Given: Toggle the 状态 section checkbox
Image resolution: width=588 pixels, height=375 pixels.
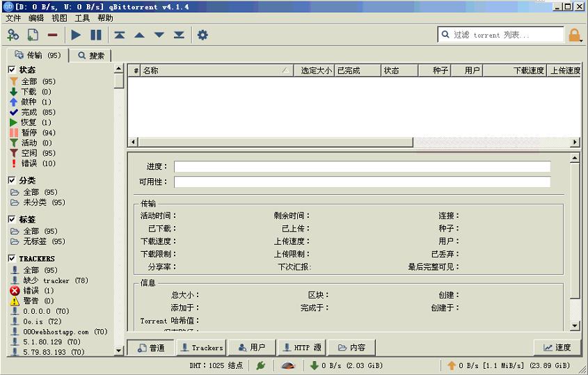Looking at the screenshot, I should (x=12, y=70).
